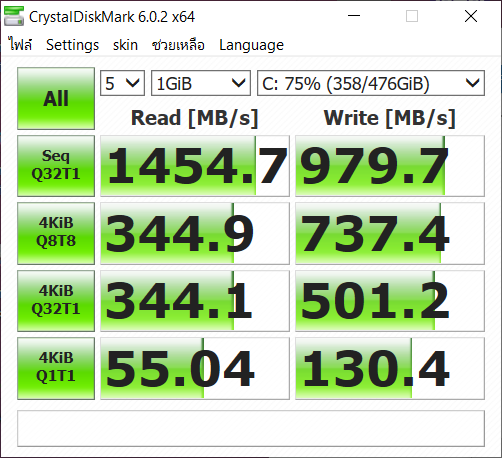
Task: Open the ช่วยเหลือ help menu
Action: coord(178,45)
